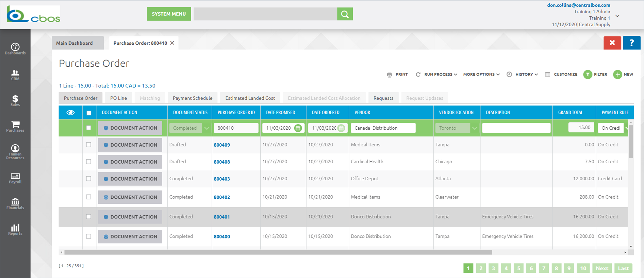Image resolution: width=644 pixels, height=278 pixels.
Task: Click the green Filter funnel icon
Action: click(588, 75)
